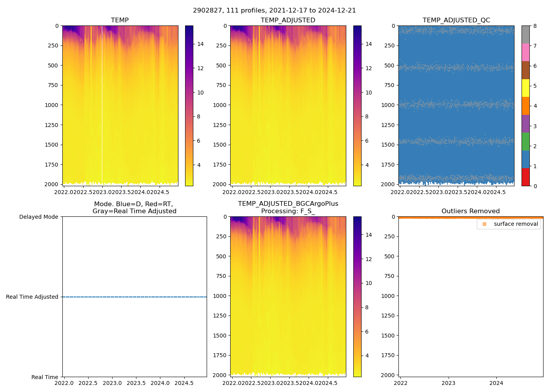
Task: Click the Outliers Removed plot title
Action: [471, 211]
